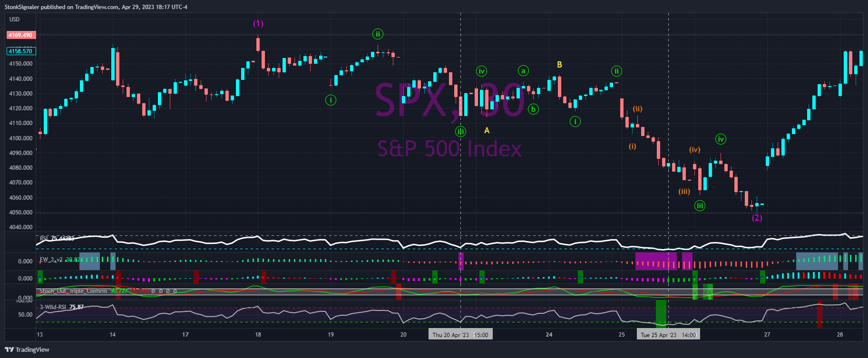Select the magenta (1) wave label

(x=258, y=23)
